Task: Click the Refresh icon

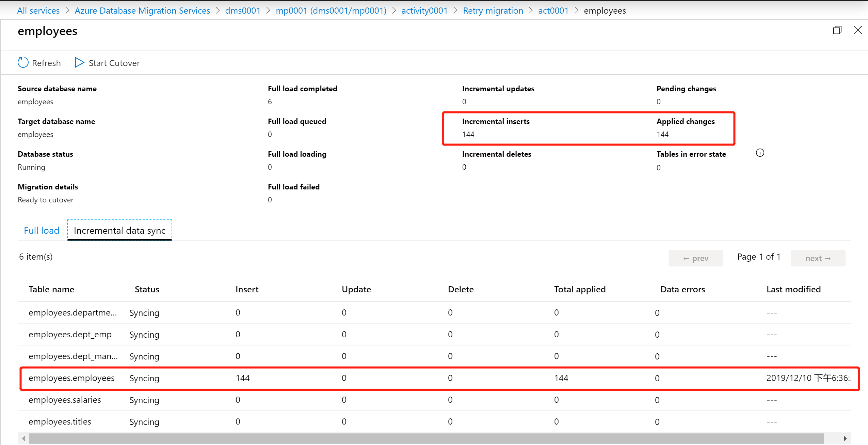Action: (23, 63)
